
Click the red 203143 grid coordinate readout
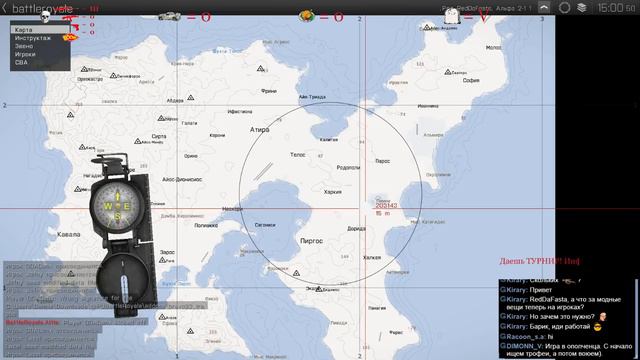[386, 205]
